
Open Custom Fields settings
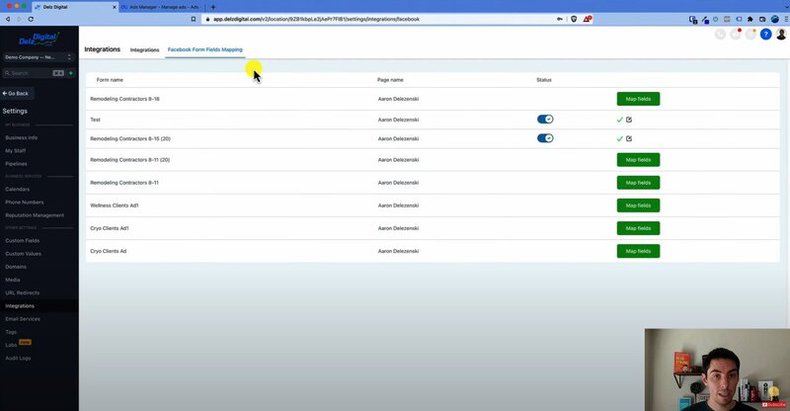pos(22,241)
